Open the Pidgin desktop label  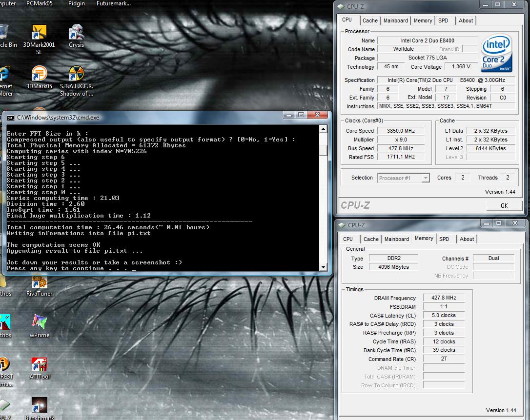(77, 3)
